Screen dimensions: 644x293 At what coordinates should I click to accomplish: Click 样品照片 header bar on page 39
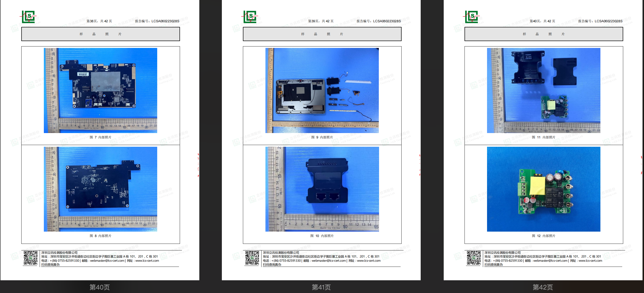tap(322, 34)
